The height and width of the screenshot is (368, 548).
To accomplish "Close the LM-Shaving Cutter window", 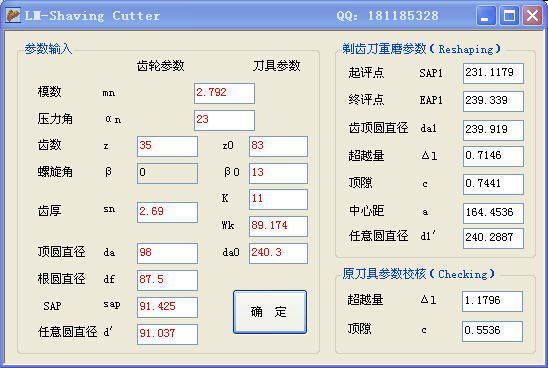I will click(x=532, y=16).
